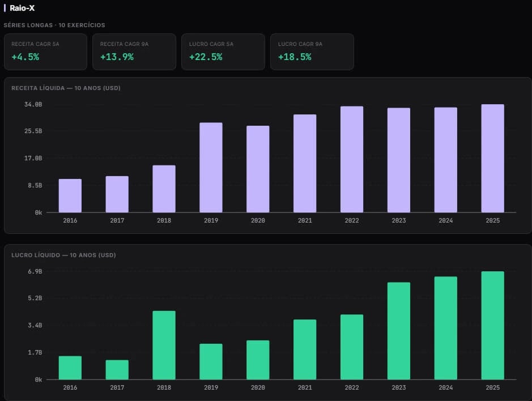Screen dimensions: 532x401
Task: Click the 8.5B axis label
Action: [35, 185]
